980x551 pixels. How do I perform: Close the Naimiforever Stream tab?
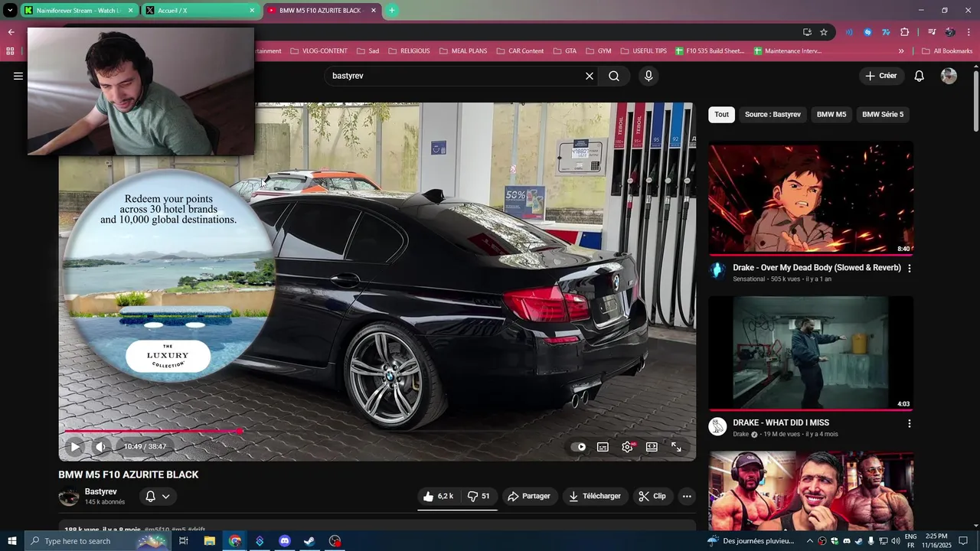pos(130,11)
